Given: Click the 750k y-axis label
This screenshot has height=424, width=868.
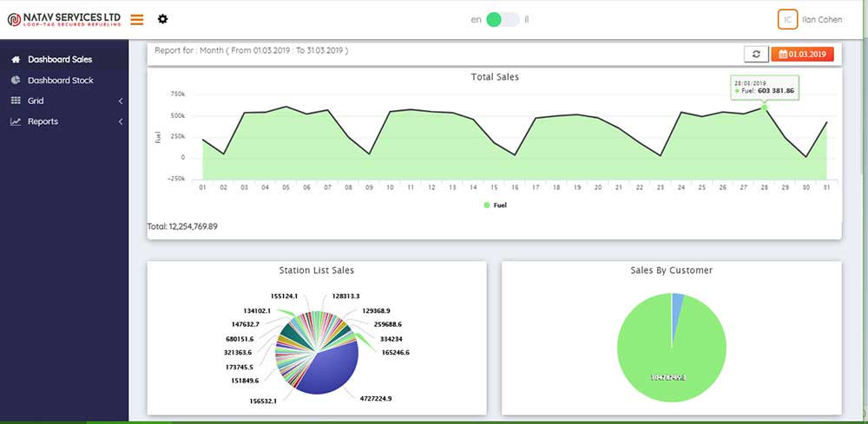Looking at the screenshot, I should point(178,95).
